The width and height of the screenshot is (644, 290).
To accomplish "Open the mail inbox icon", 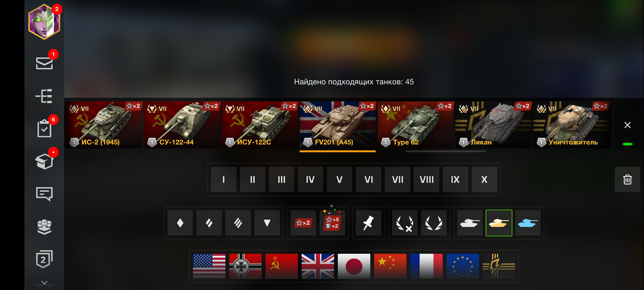I will coord(44,63).
